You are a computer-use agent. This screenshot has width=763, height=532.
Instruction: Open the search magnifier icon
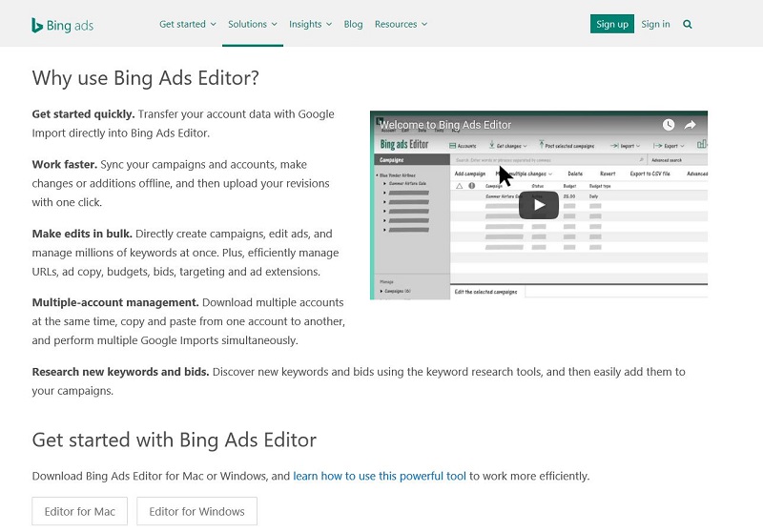[x=687, y=25]
